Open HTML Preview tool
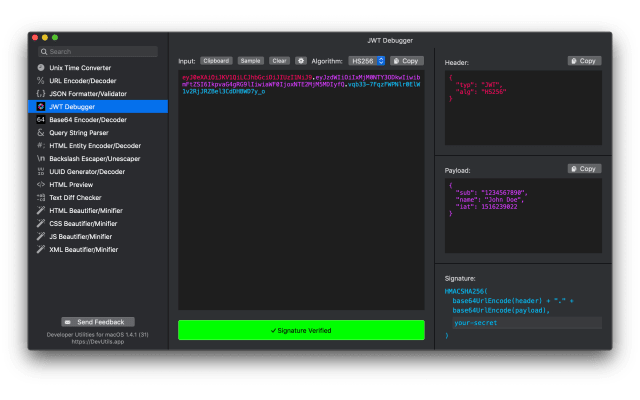 pyautogui.click(x=98, y=184)
